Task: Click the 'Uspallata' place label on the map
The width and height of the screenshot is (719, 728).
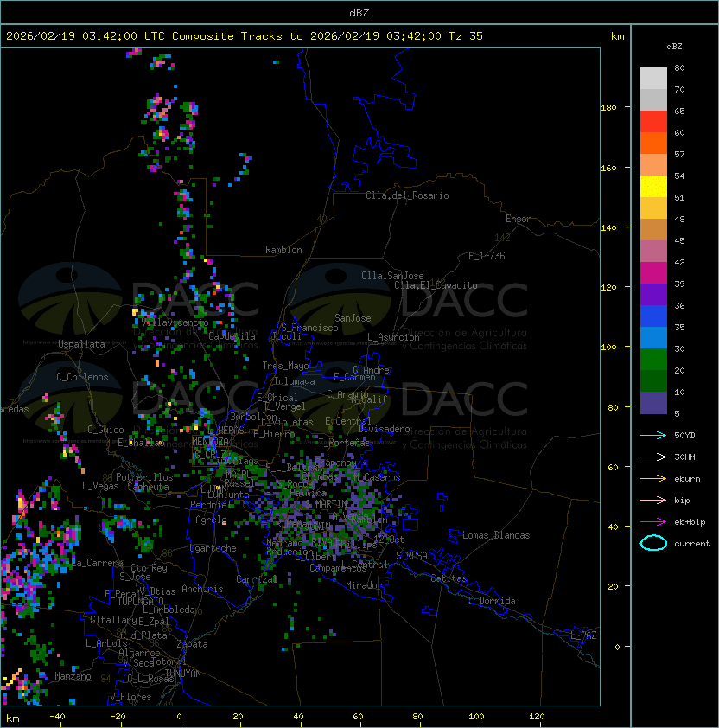Action: (x=81, y=344)
